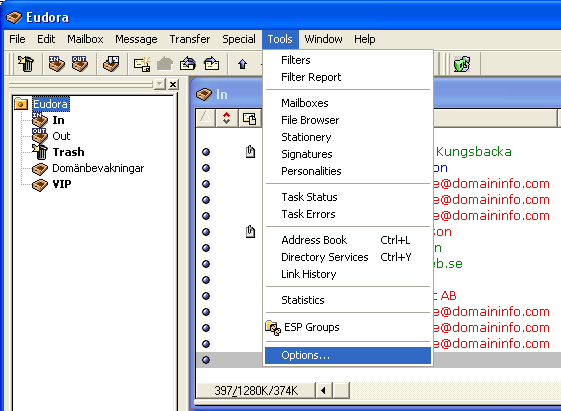Image resolution: width=561 pixels, height=411 pixels.
Task: Click the Kungsbacka message sender text
Action: [474, 152]
